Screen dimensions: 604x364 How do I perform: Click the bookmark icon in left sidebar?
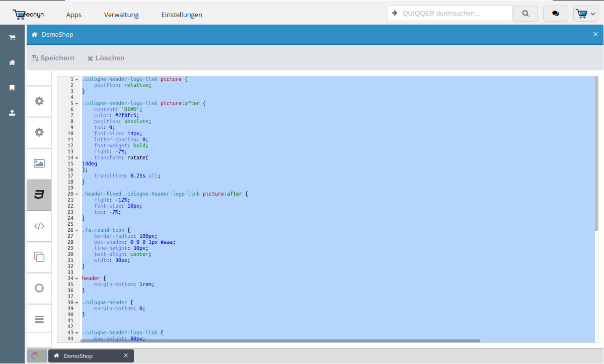click(12, 88)
